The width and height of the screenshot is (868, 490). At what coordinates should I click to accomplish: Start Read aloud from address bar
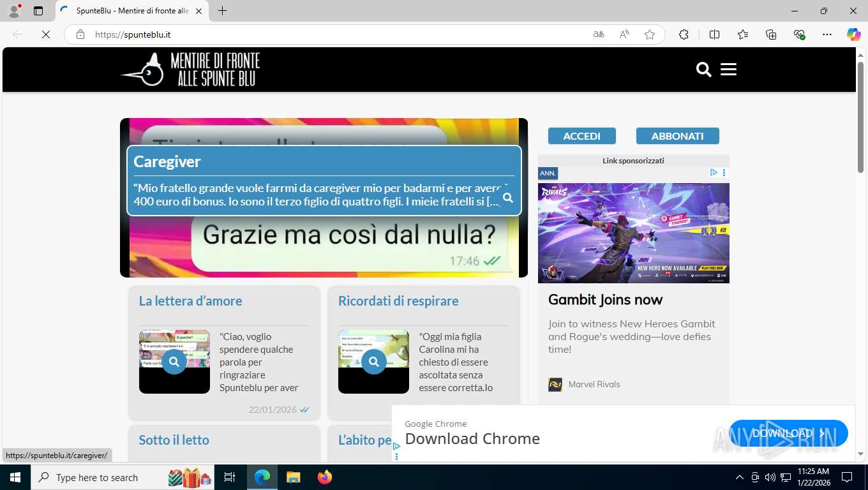[x=624, y=34]
